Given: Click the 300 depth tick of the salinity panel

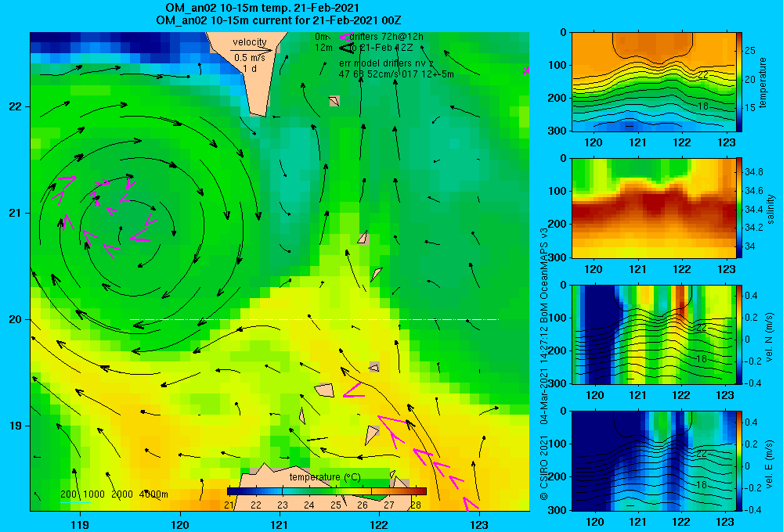Looking at the screenshot, I should (x=558, y=257).
